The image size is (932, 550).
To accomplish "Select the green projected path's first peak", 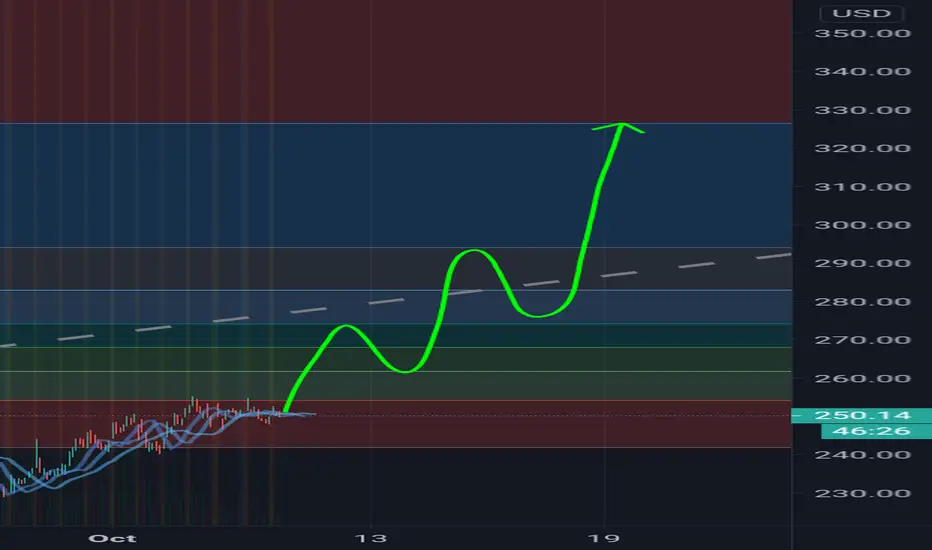I will [x=346, y=326].
